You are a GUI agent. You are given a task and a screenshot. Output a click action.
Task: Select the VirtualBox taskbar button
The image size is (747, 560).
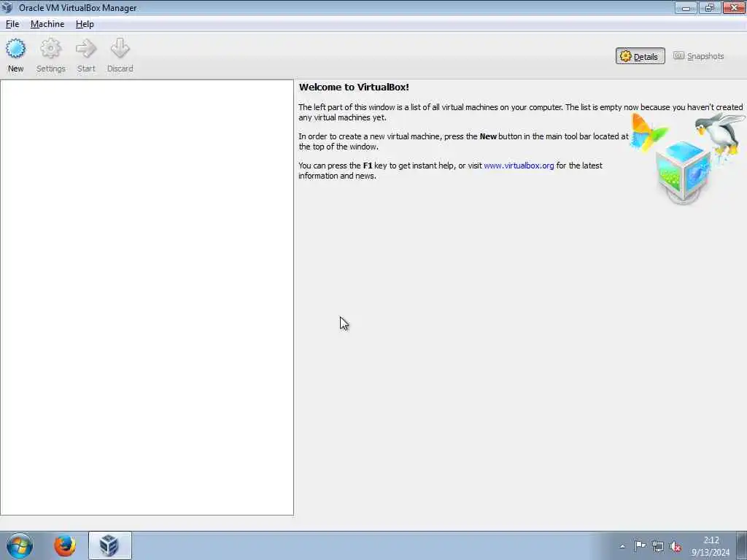point(109,545)
